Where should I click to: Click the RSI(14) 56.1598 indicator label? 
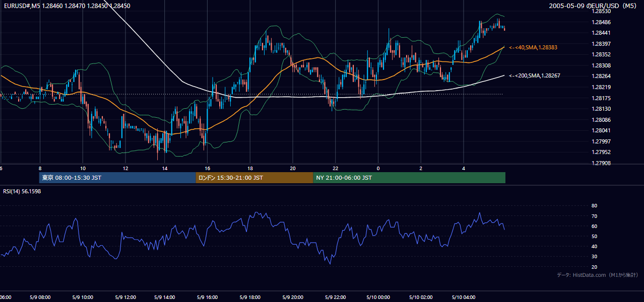point(22,191)
